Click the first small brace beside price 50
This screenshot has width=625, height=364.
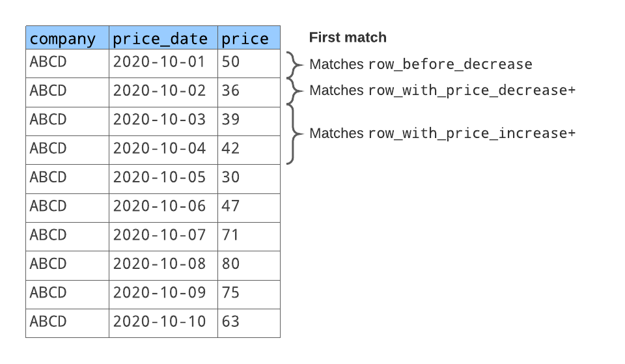294,64
